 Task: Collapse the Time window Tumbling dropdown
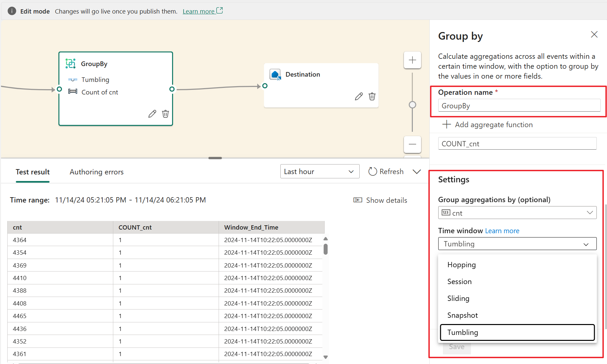tap(517, 244)
